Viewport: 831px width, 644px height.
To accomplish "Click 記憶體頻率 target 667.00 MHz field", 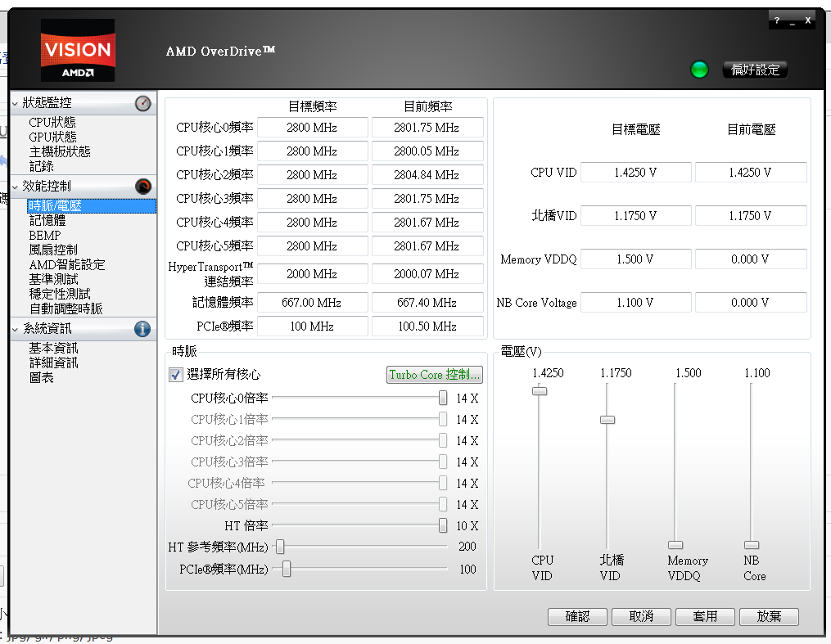I will [313, 303].
